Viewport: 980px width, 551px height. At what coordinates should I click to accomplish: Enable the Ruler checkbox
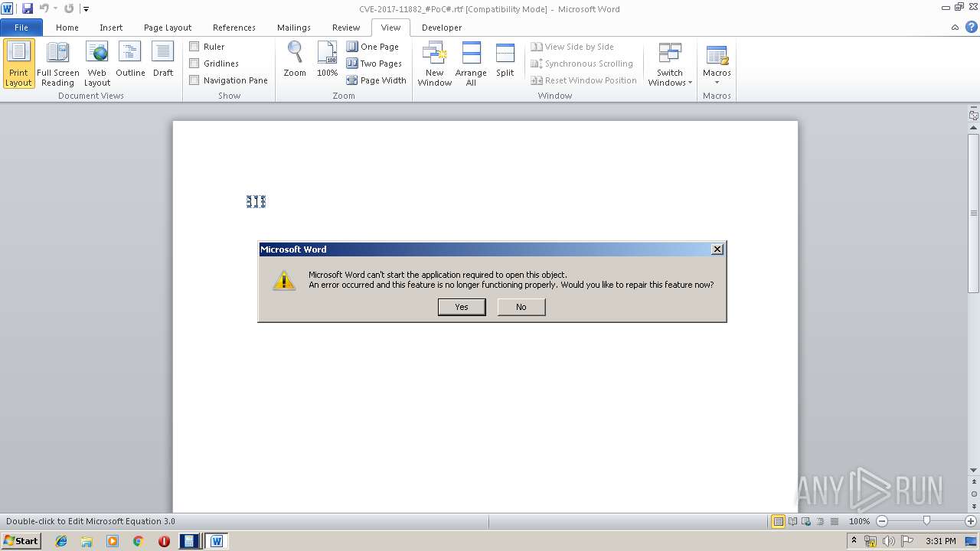(194, 47)
